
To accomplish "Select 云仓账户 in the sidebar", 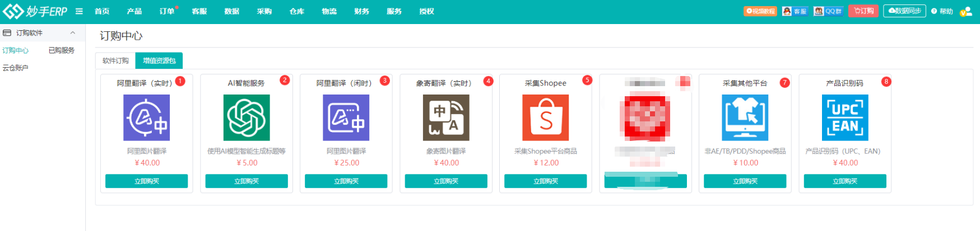I will (x=16, y=68).
